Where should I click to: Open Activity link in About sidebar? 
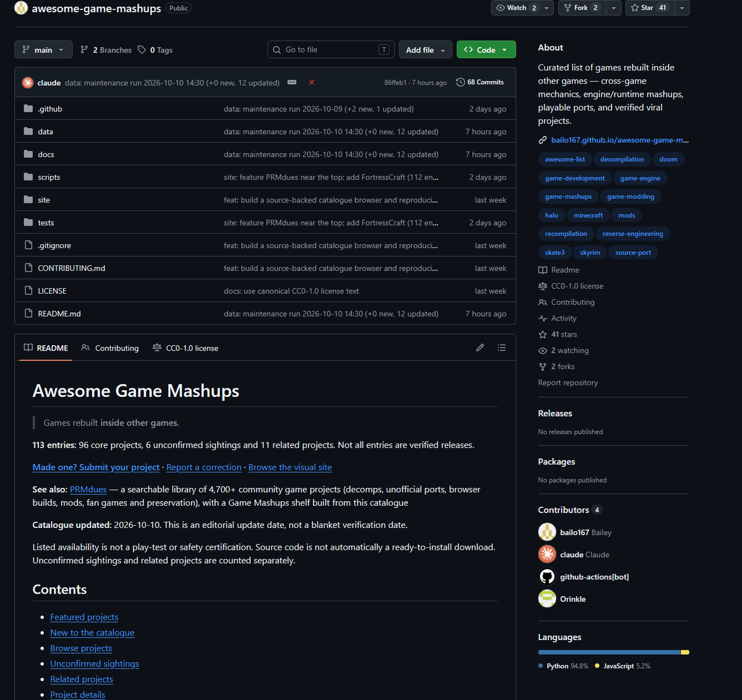557,318
